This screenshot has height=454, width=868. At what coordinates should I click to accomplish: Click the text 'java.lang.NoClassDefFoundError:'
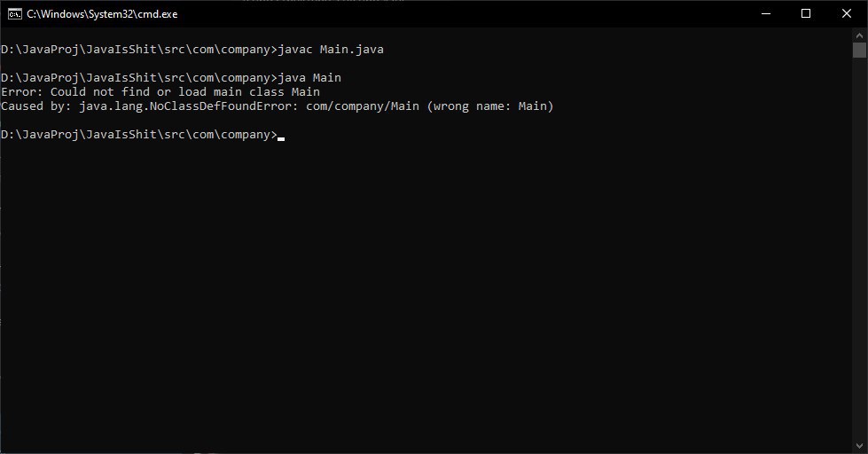pyautogui.click(x=189, y=106)
